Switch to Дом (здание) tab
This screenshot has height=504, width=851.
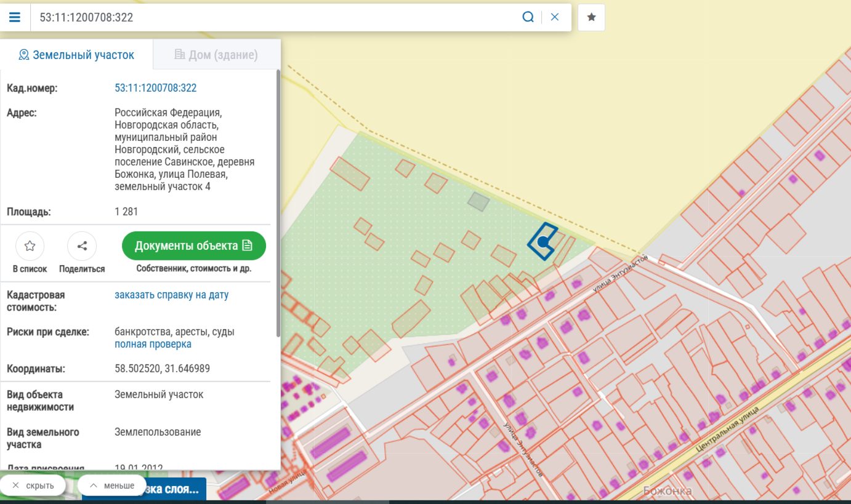216,55
